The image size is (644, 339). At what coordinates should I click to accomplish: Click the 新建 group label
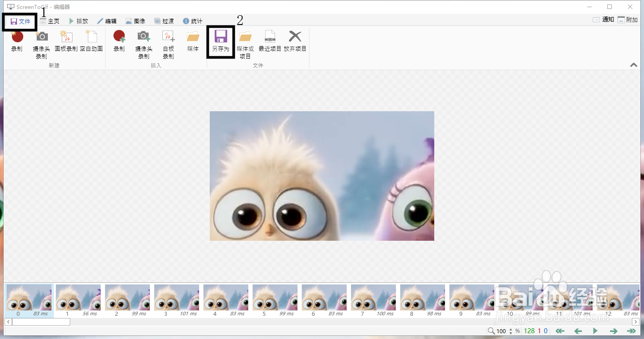54,65
